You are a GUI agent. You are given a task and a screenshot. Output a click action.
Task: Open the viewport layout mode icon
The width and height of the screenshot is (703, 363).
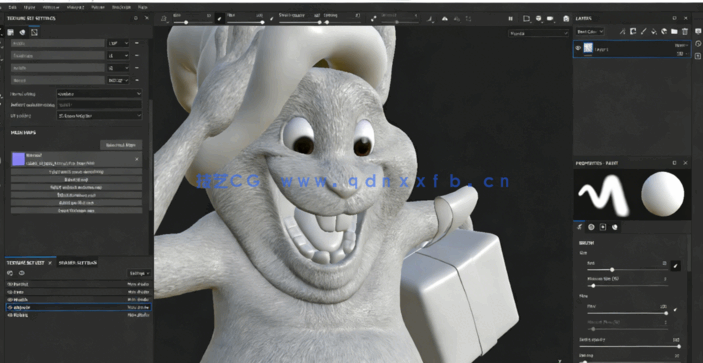pyautogui.click(x=526, y=19)
